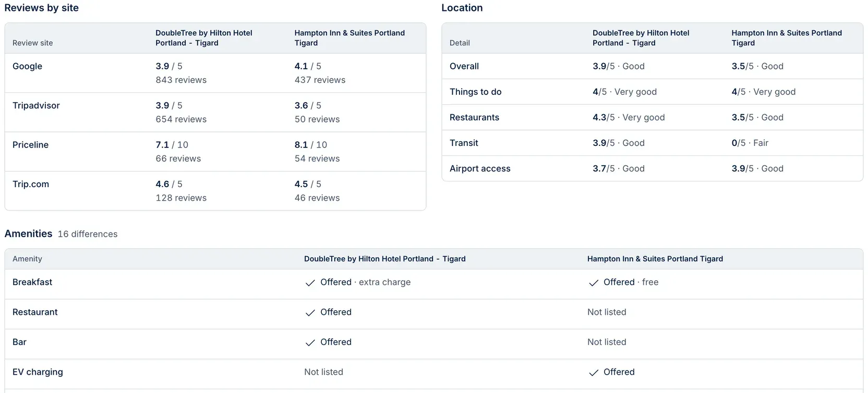The image size is (868, 393).
Task: Click the '8.1 / 10' Priceline rating
Action: click(311, 145)
